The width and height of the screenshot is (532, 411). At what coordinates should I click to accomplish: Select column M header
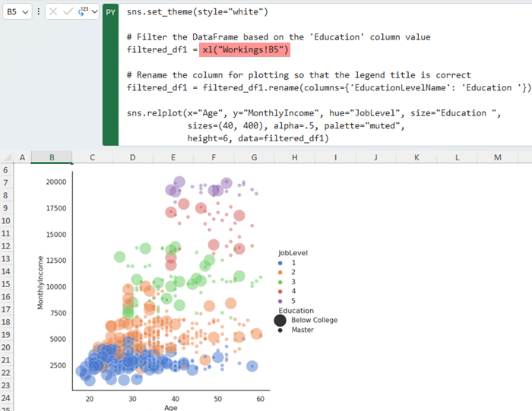[x=497, y=157]
